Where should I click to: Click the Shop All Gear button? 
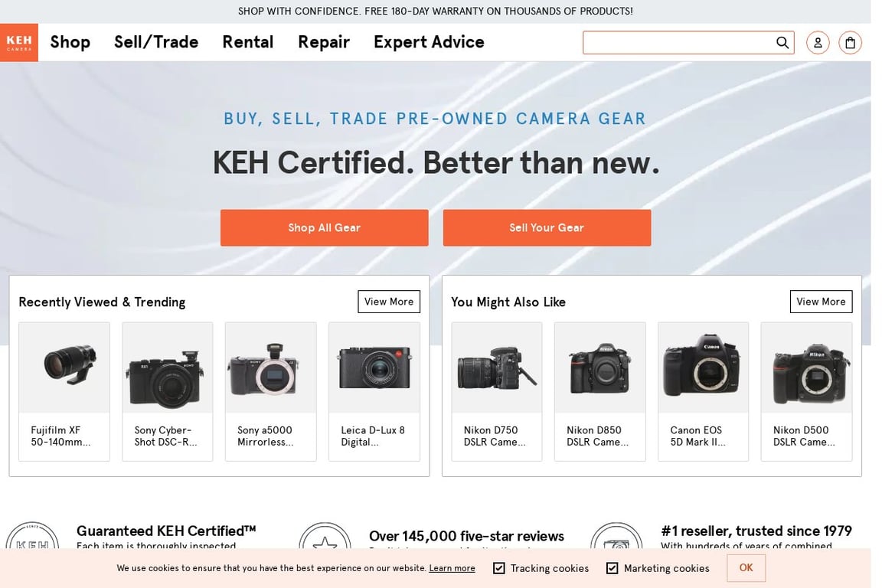[x=324, y=227]
